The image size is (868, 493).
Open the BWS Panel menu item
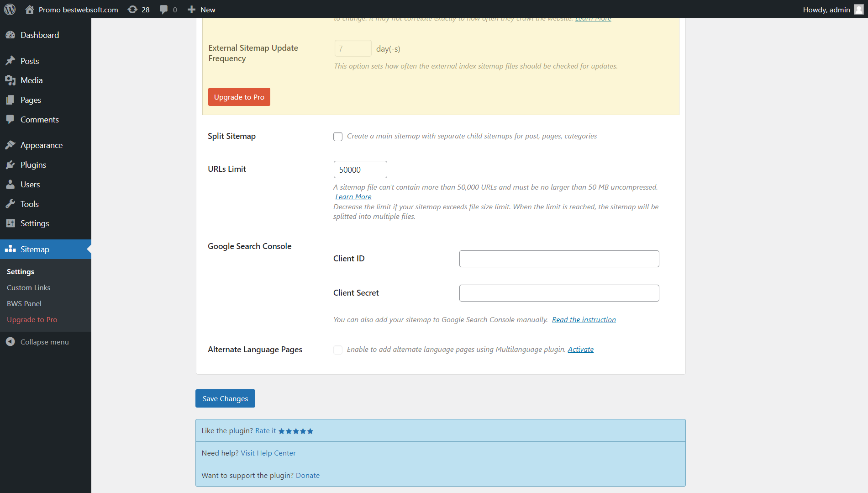click(x=24, y=303)
